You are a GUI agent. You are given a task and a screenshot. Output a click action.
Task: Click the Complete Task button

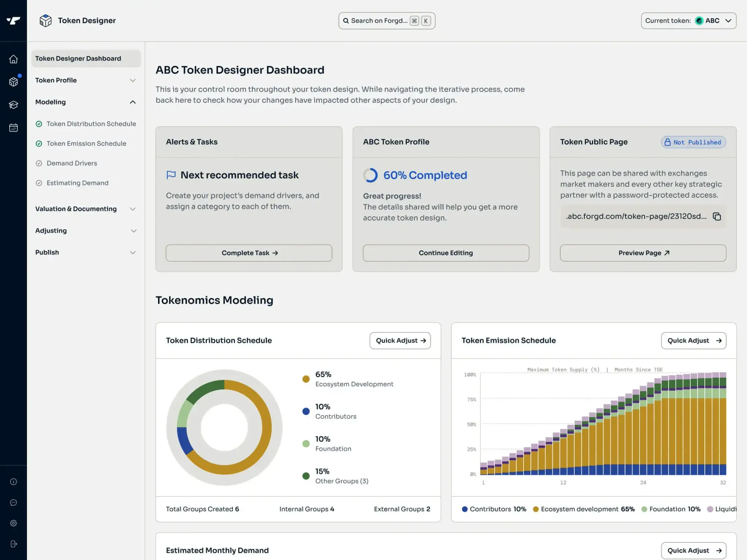tap(249, 253)
